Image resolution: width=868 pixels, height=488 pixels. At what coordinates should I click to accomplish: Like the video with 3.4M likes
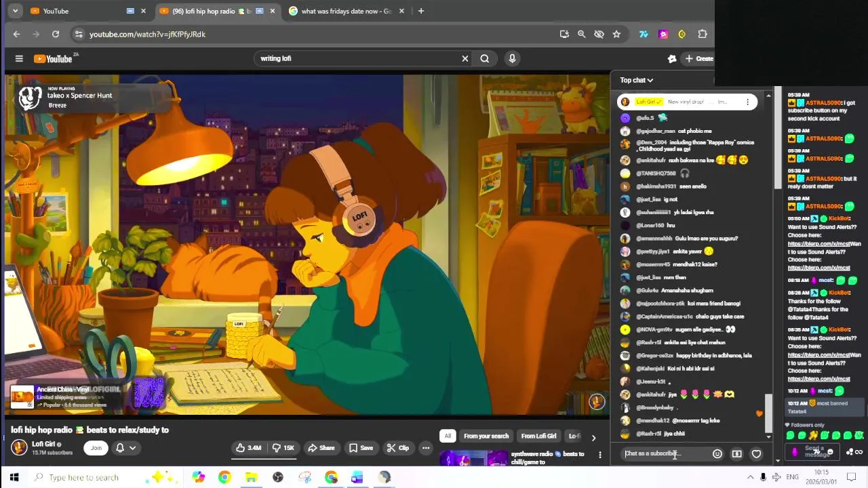tap(248, 448)
